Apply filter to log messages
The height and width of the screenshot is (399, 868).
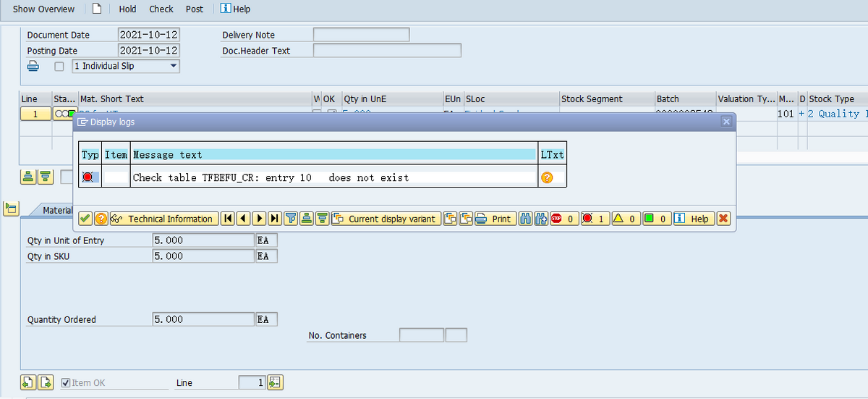click(x=292, y=219)
